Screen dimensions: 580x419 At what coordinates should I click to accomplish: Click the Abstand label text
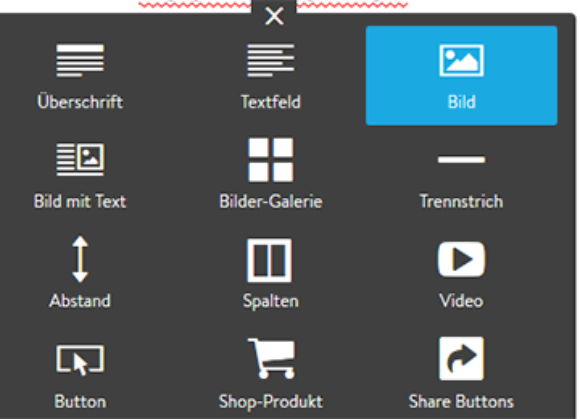(x=80, y=301)
